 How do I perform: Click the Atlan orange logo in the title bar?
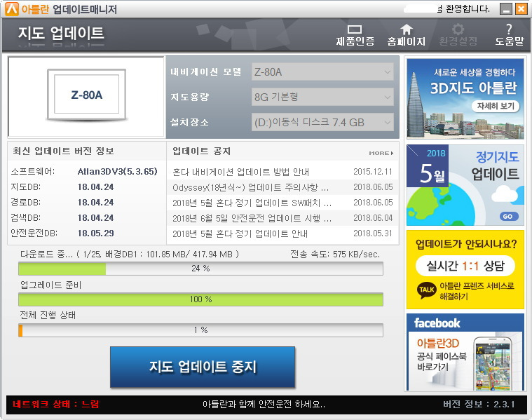[11, 9]
